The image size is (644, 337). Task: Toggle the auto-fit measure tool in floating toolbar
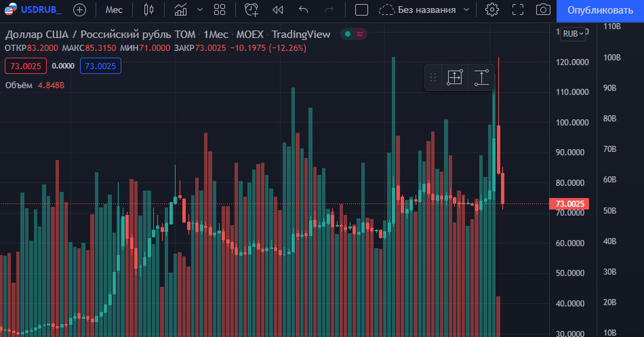coord(481,77)
